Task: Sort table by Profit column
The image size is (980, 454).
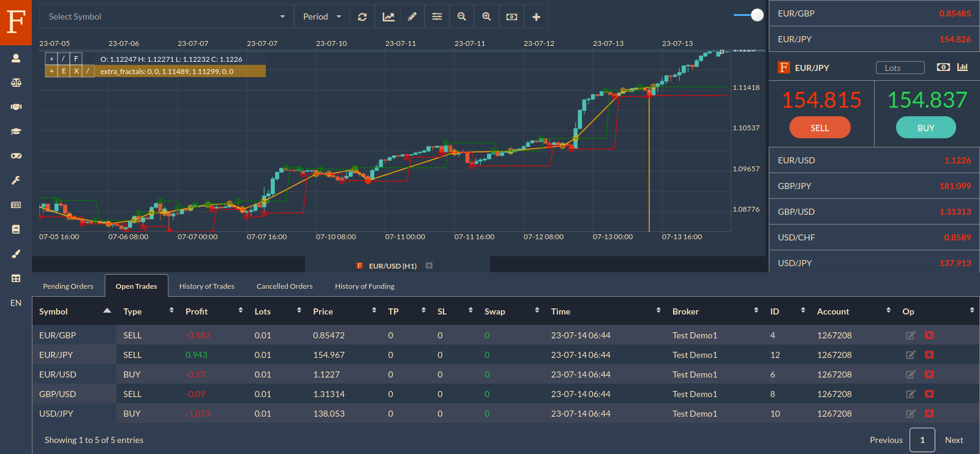Action: [x=214, y=311]
